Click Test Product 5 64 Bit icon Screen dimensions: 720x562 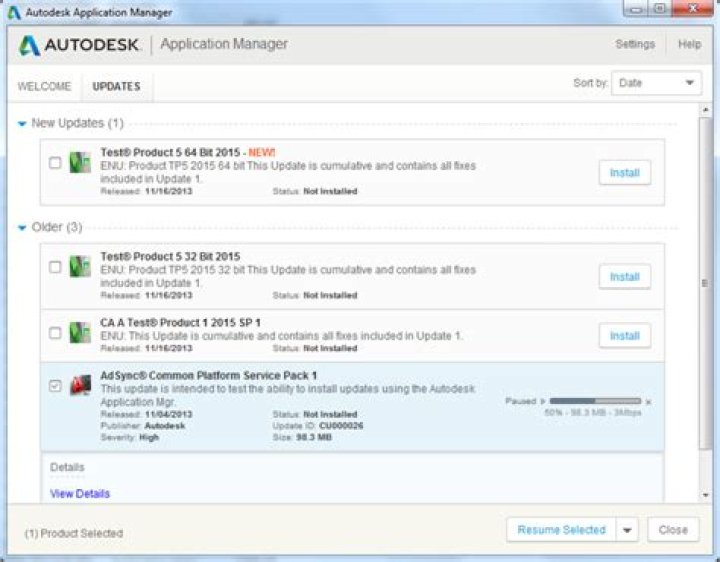click(80, 163)
